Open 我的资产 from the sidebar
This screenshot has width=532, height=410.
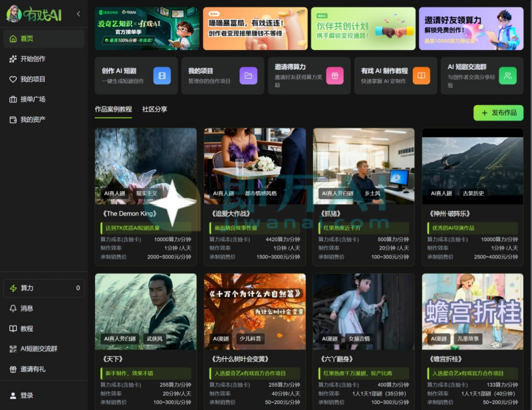pyautogui.click(x=33, y=120)
